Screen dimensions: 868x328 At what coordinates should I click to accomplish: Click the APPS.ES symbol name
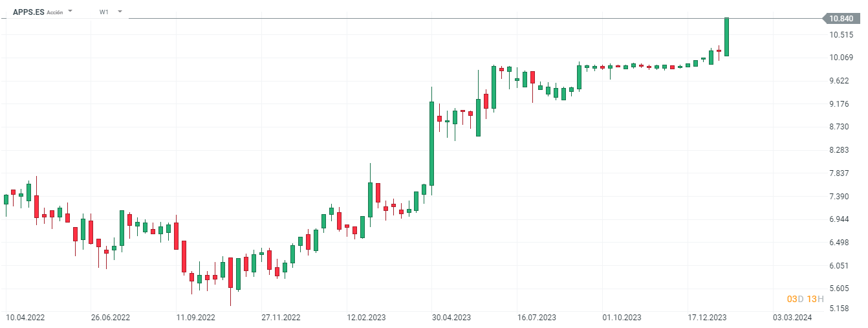(28, 12)
